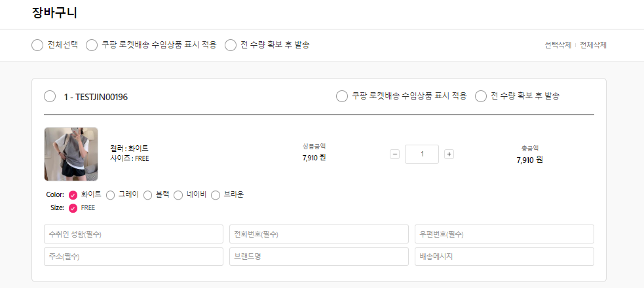The image size is (644, 288).
Task: Focus the 수취인 성함 input field
Action: point(134,234)
